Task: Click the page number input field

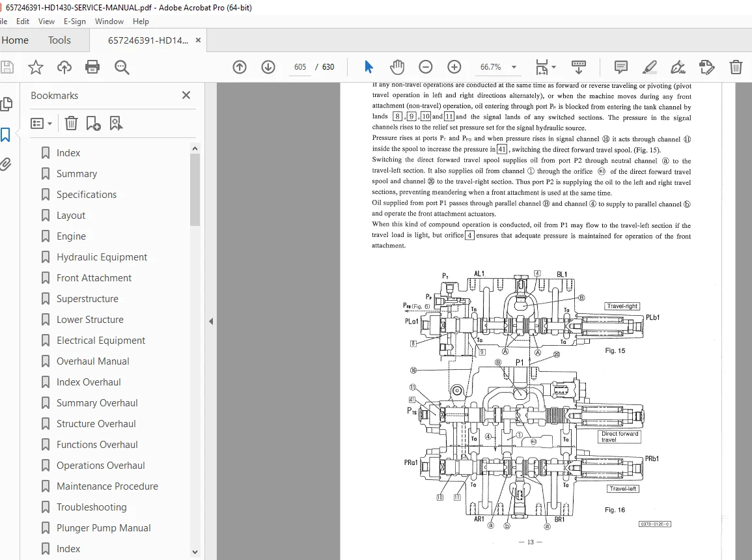Action: 299,67
